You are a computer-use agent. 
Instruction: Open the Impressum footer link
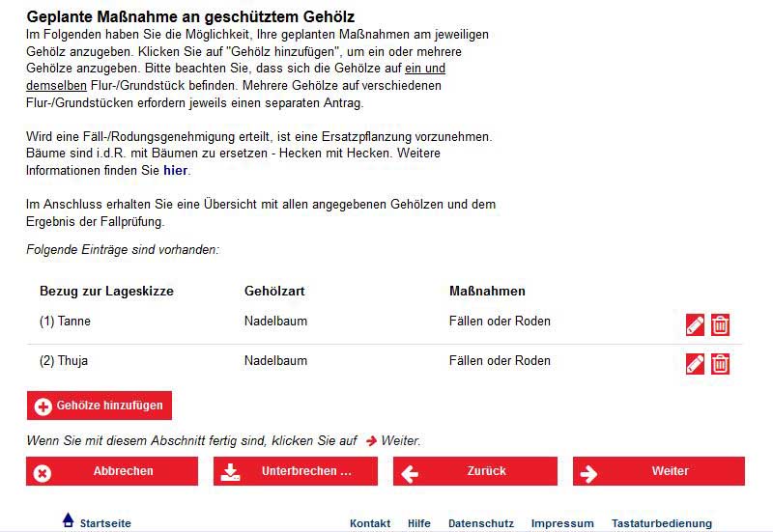(562, 523)
